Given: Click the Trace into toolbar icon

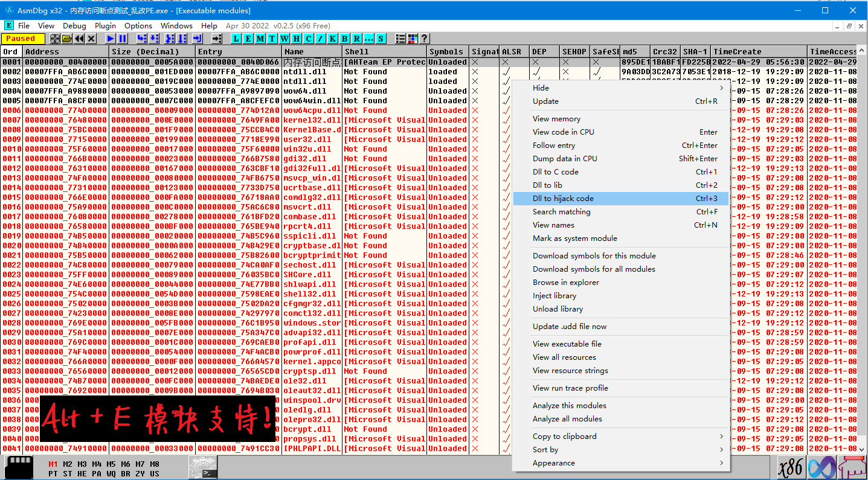Looking at the screenshot, I should point(170,39).
